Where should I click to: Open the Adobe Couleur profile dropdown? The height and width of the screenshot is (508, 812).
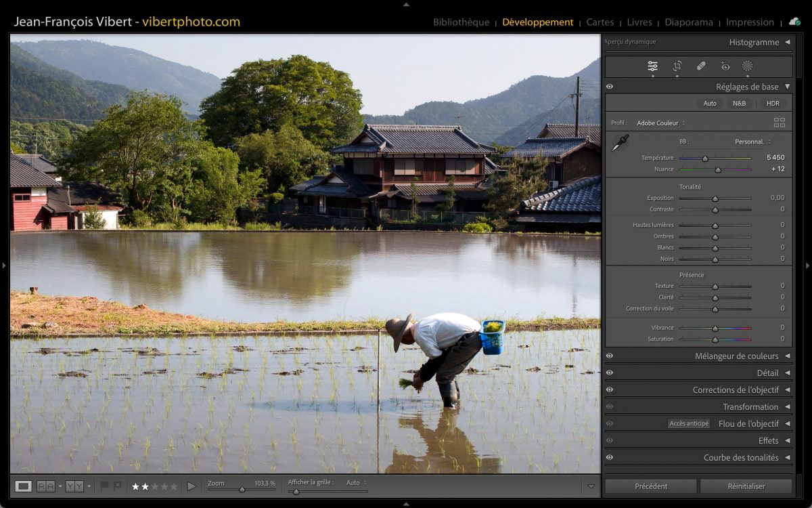660,123
